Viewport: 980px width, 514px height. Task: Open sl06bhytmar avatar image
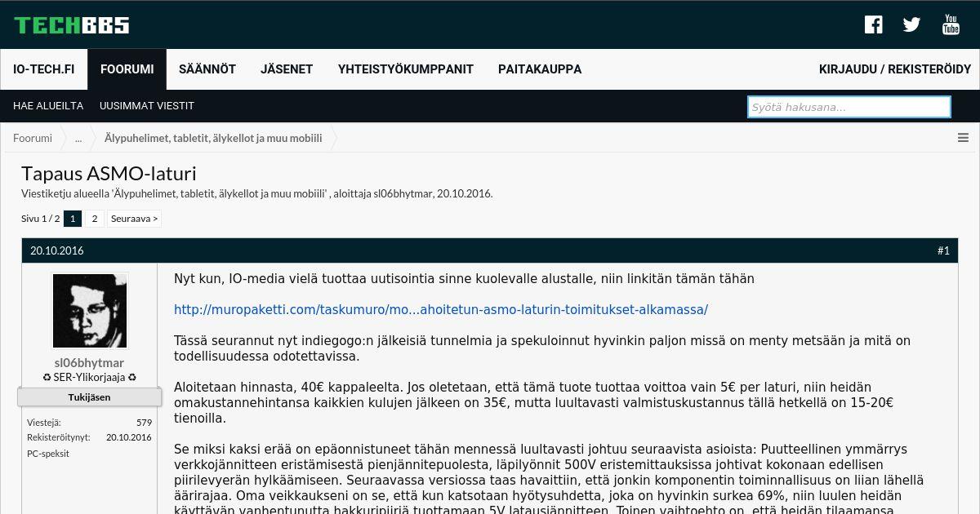[x=90, y=311]
